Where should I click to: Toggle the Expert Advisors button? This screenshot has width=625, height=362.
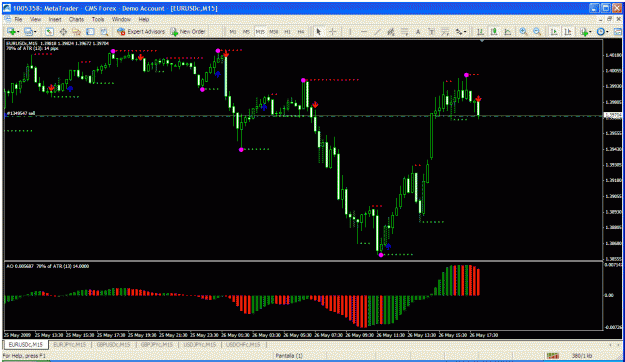pyautogui.click(x=141, y=31)
